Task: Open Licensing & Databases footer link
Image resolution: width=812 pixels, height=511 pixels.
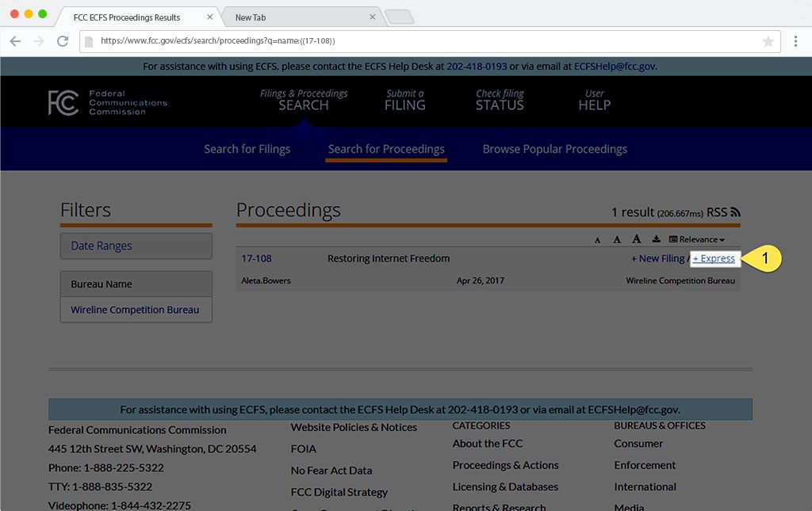Action: point(505,486)
